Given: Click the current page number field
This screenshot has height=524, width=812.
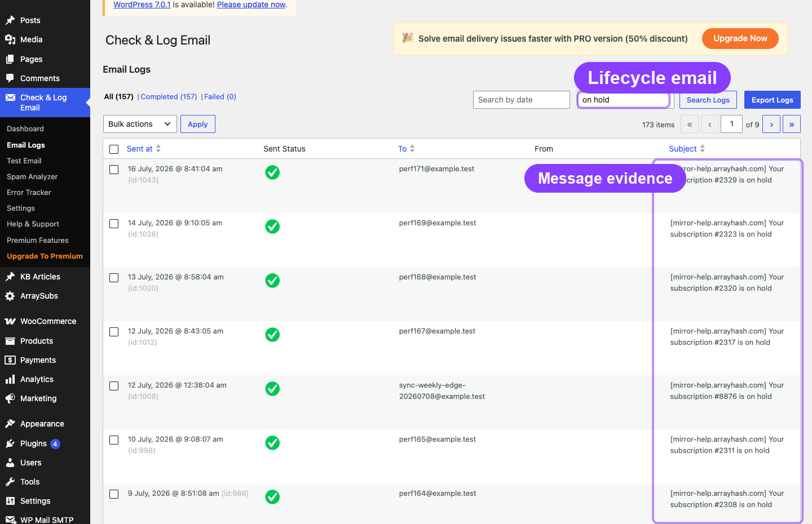Looking at the screenshot, I should pos(731,124).
